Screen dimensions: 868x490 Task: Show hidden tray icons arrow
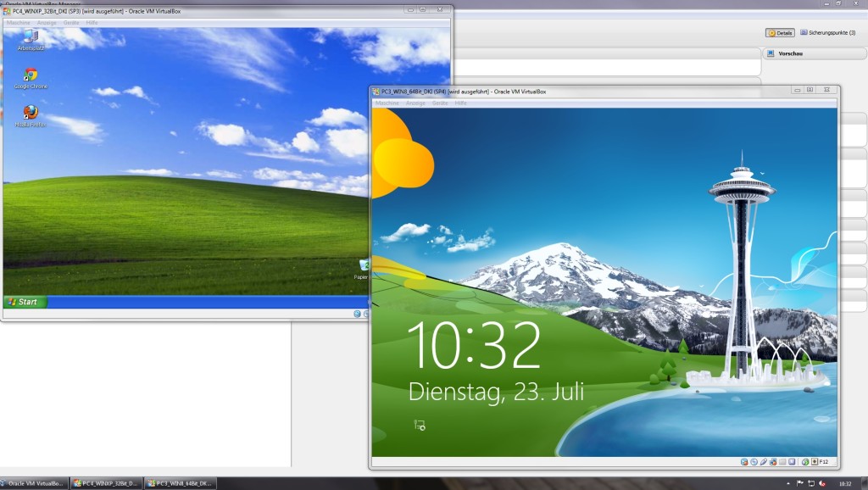coord(788,483)
